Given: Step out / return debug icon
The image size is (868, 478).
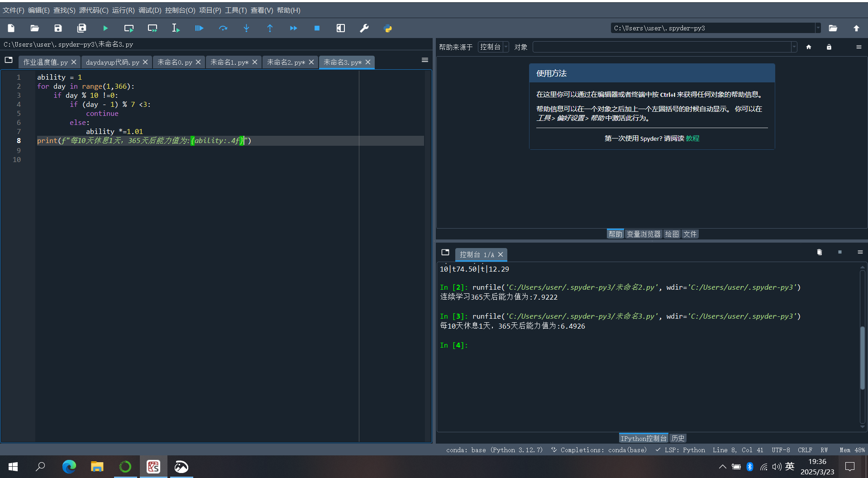Looking at the screenshot, I should click(270, 28).
